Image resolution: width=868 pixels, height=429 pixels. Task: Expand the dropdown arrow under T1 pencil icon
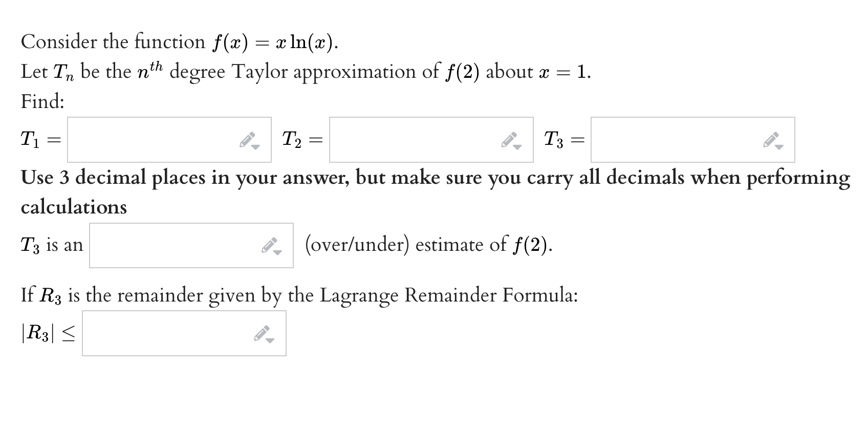click(255, 146)
